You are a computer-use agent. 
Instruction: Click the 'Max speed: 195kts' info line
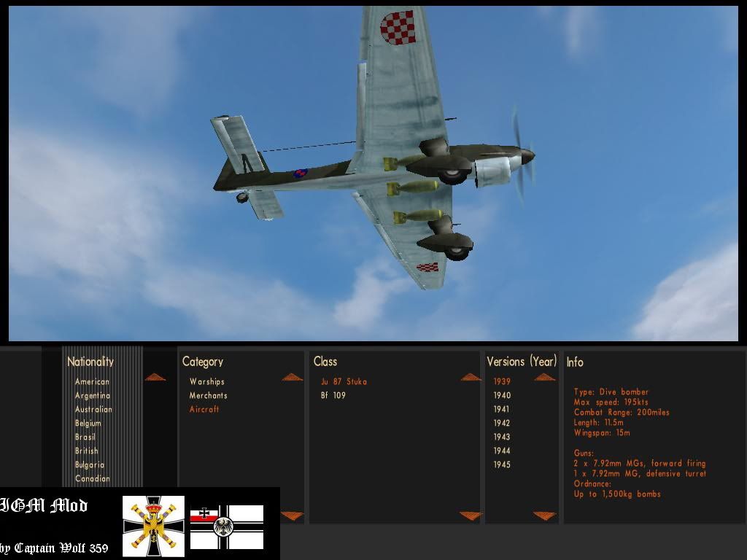pos(611,402)
